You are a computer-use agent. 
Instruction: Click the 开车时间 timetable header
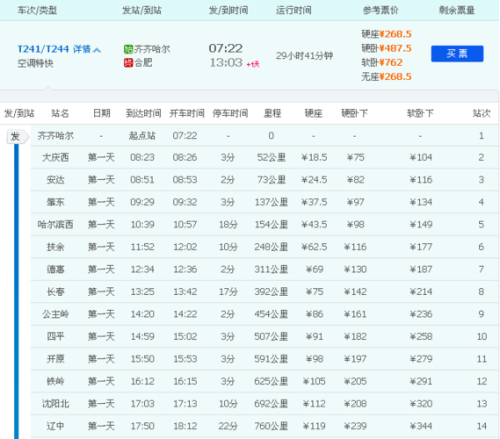187,113
